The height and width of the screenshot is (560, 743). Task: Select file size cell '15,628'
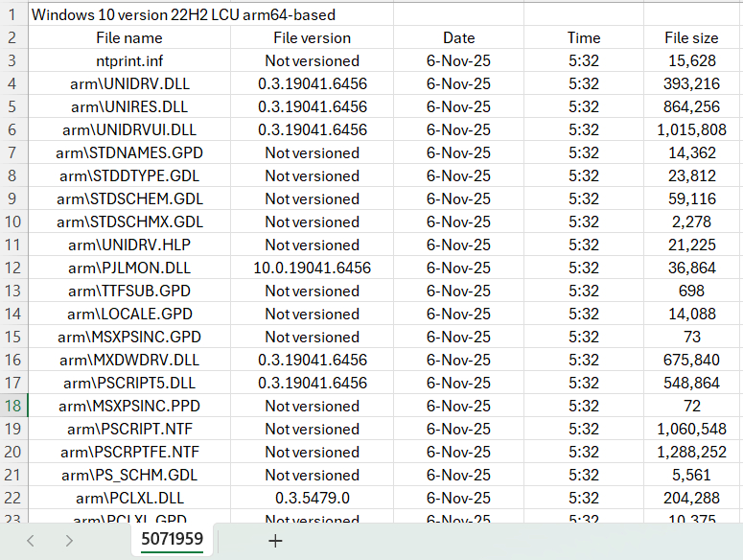692,60
